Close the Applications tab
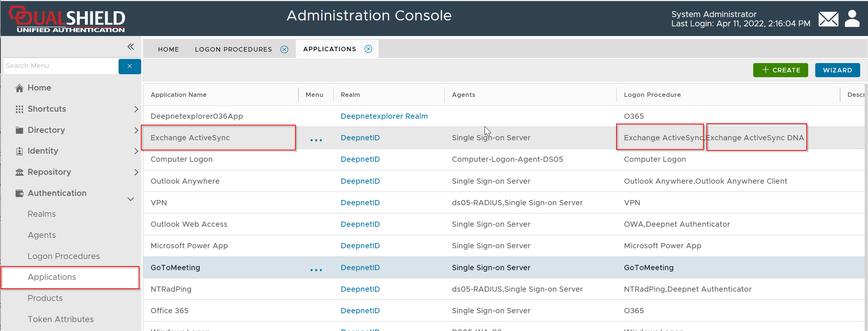The width and height of the screenshot is (868, 331). [368, 49]
